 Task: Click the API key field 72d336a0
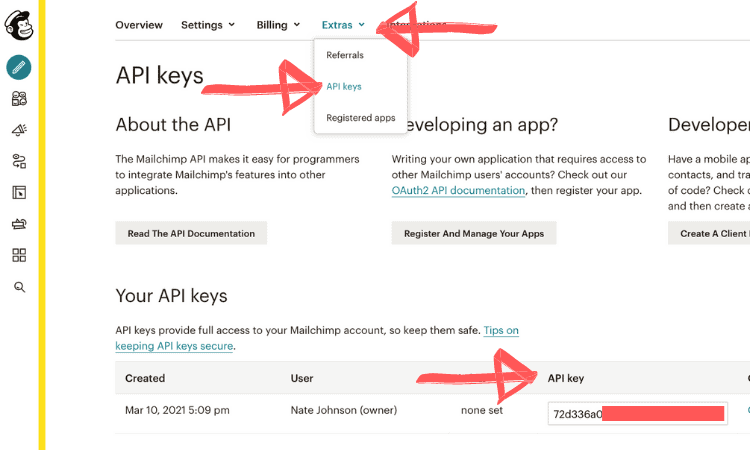(x=638, y=414)
